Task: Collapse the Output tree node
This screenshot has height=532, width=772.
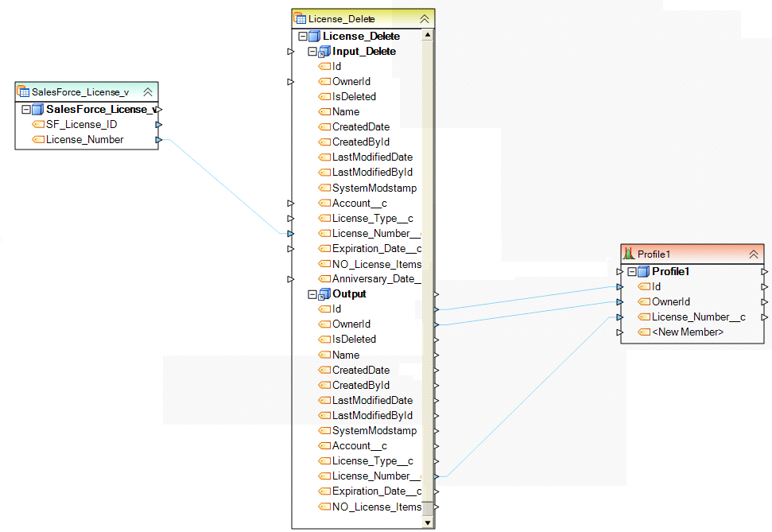Action: (312, 294)
